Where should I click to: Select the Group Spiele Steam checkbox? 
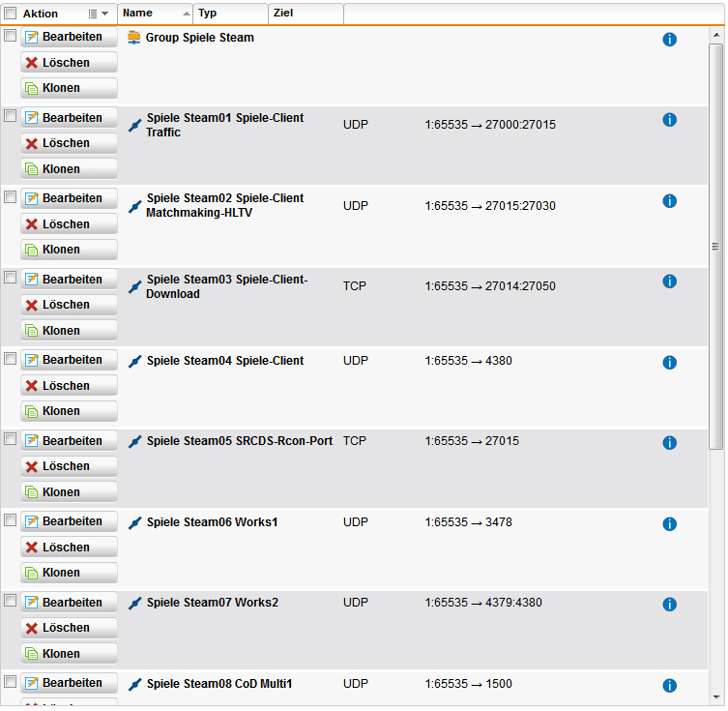11,35
